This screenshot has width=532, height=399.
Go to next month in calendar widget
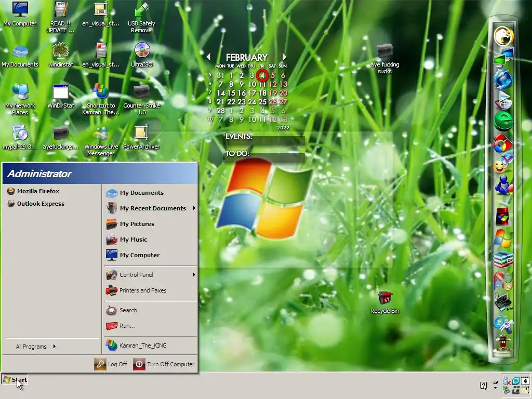pyautogui.click(x=284, y=57)
